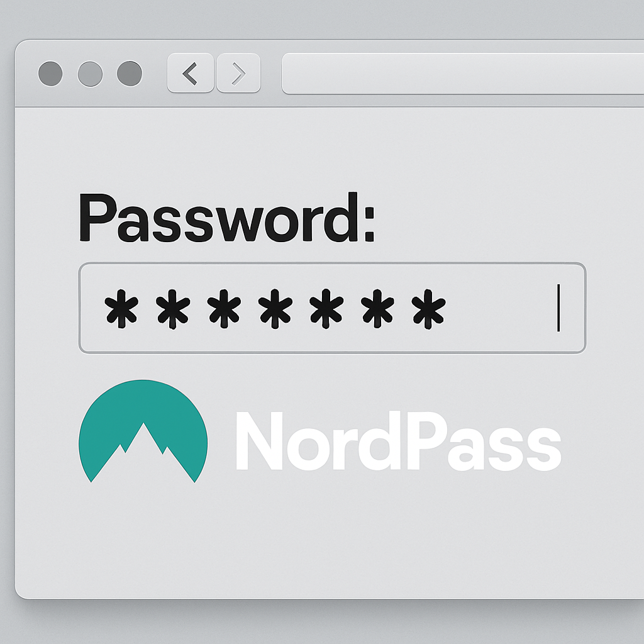Place caret on the last asterisk
Viewport: 644px width, 644px height.
(428, 308)
